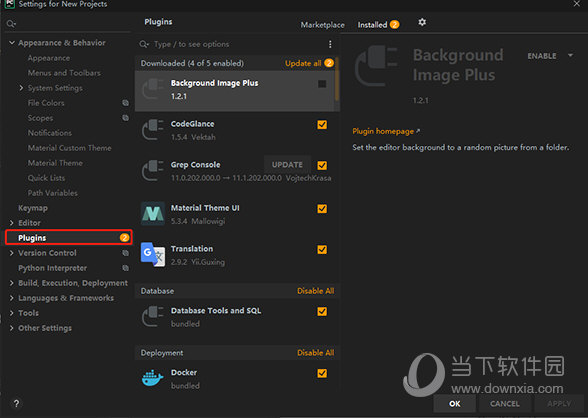Click the settings search magnifier icon
This screenshot has width=588, height=418.
[x=10, y=24]
